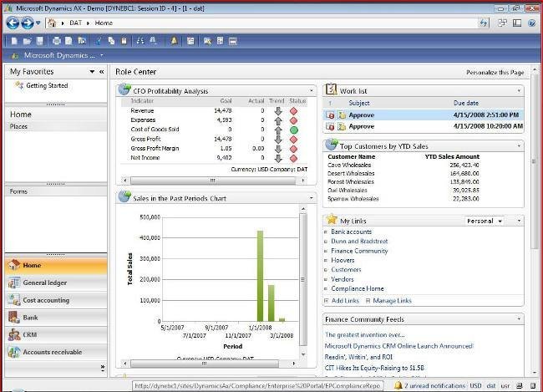Click the Subject column header
The height and width of the screenshot is (392, 543).
click(x=359, y=103)
